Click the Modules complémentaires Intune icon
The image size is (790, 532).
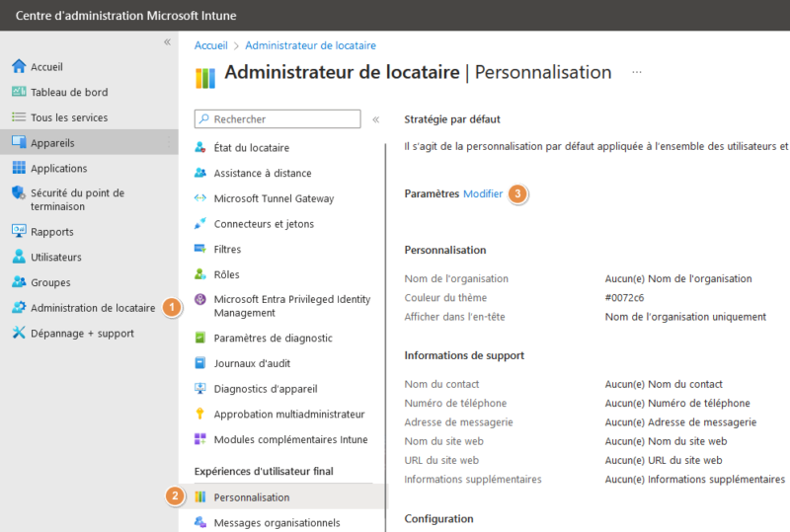pos(200,439)
